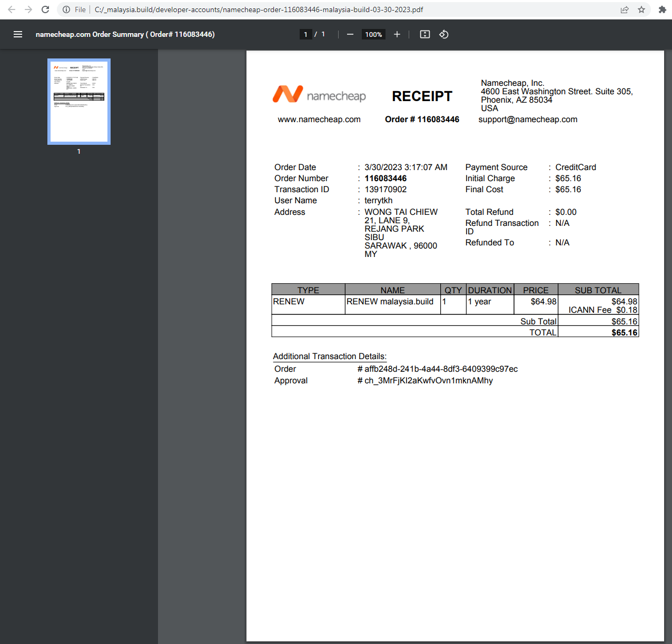Click the user name 'terrytkh'

(x=379, y=201)
